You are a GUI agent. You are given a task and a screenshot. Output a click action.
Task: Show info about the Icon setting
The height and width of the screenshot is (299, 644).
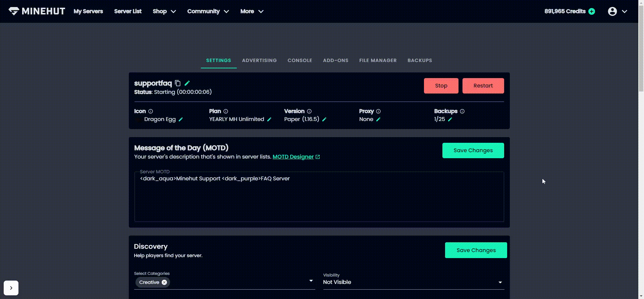(x=151, y=111)
